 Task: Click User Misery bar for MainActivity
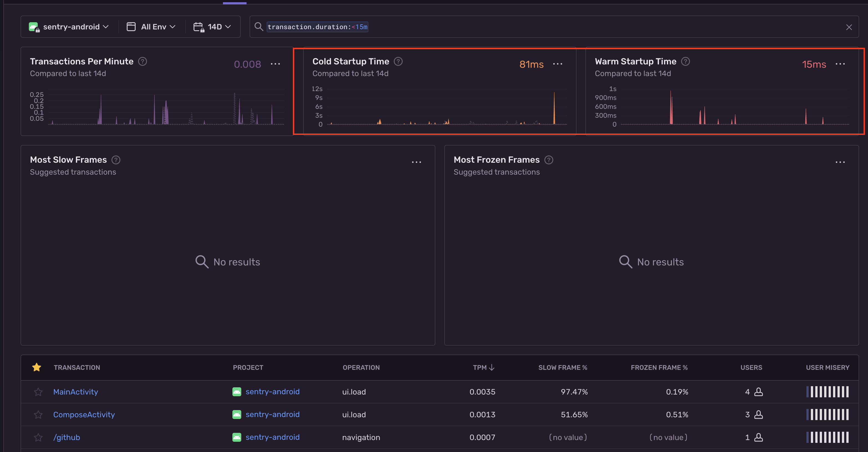click(828, 392)
